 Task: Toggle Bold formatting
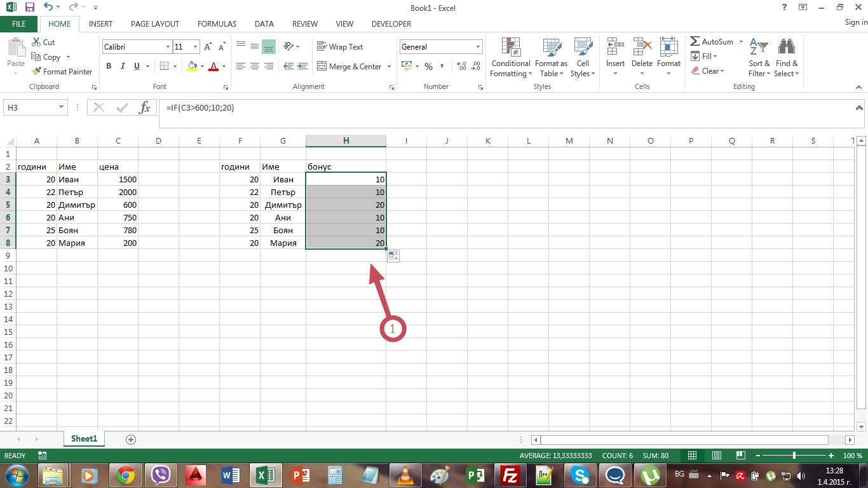point(109,67)
